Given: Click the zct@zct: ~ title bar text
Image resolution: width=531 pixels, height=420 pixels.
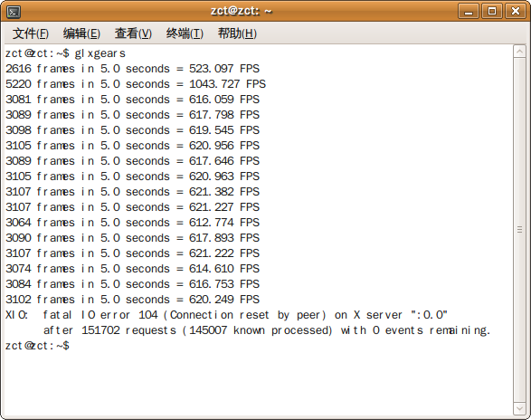Looking at the screenshot, I should click(x=242, y=11).
